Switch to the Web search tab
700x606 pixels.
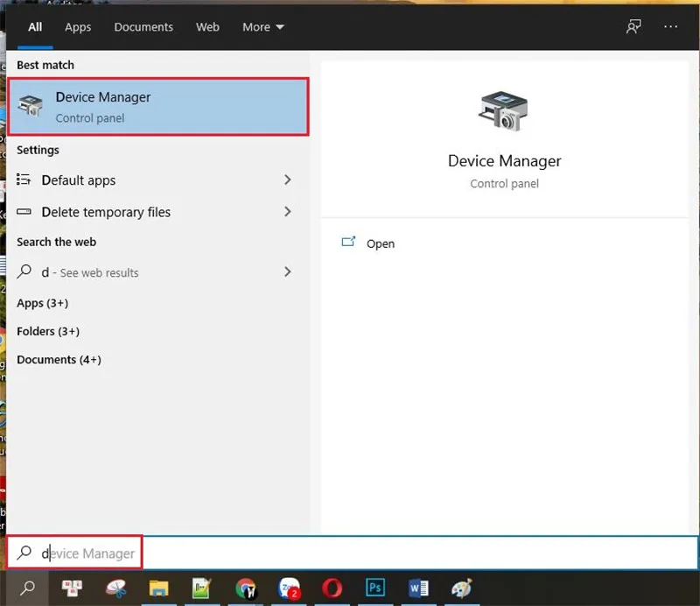point(207,27)
